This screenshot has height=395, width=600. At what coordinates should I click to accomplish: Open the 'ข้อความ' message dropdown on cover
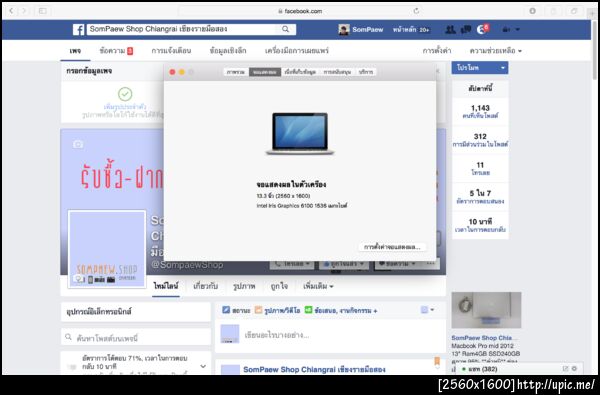[396, 264]
